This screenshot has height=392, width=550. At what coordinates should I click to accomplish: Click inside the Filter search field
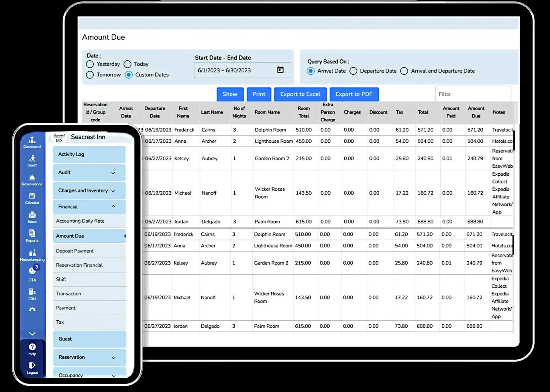click(x=473, y=94)
